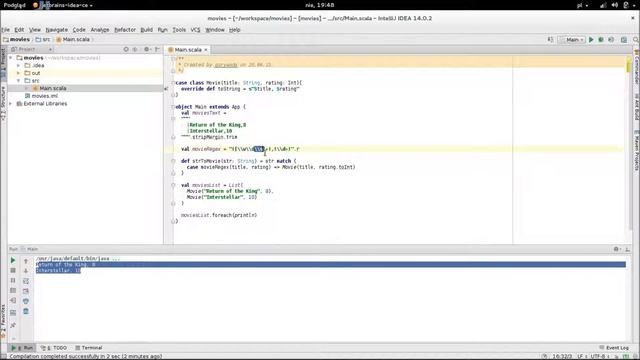Click scroll from source icon in Project panel
Viewport: 640px width, 360px height.
(126, 49)
